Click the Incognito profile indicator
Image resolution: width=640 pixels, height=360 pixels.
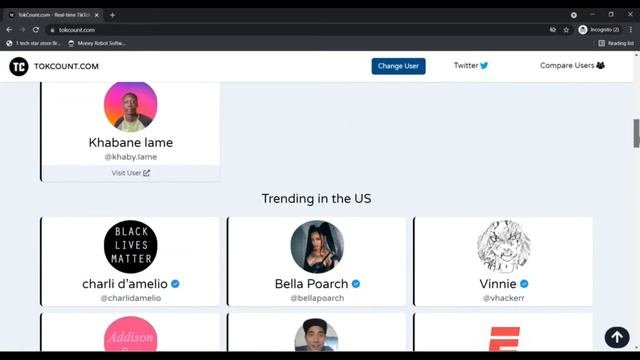pos(599,30)
